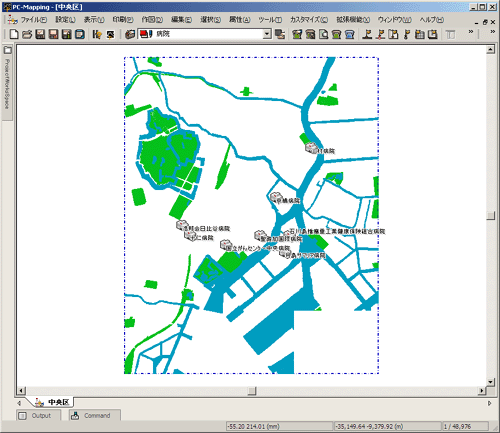
Task: Open the 属性 menu
Action: 239,20
